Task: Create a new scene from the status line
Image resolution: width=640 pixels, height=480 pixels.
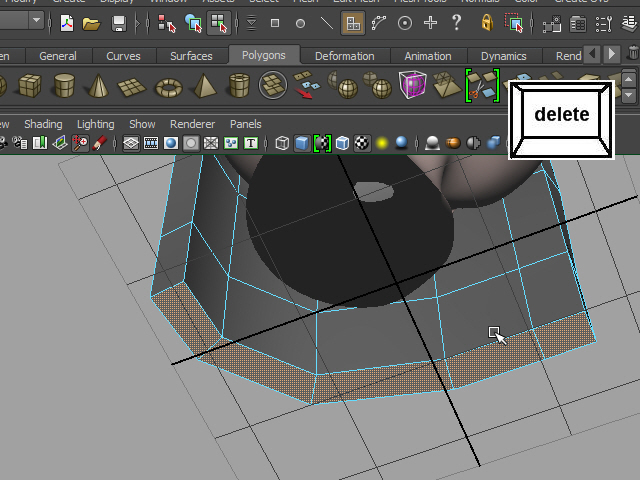Action: (67, 23)
